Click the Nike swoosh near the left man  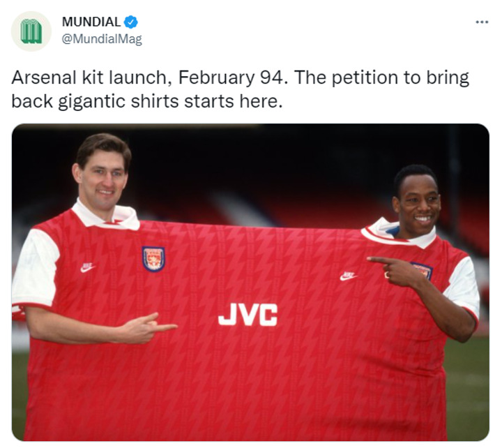pyautogui.click(x=87, y=267)
